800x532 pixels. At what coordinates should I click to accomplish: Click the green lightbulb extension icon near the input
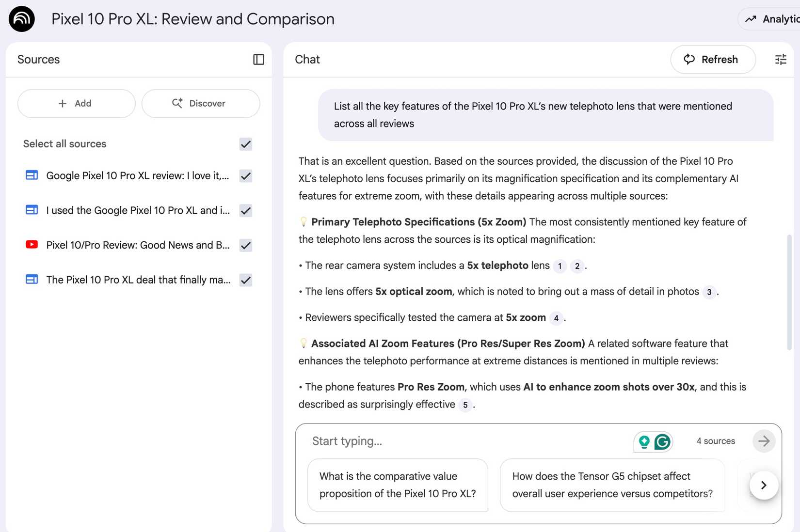[x=644, y=441]
